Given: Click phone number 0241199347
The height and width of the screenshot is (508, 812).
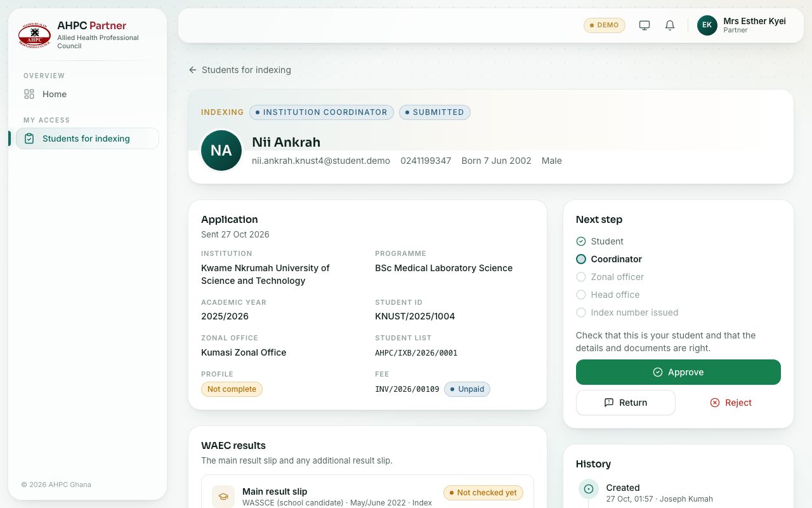Looking at the screenshot, I should [426, 161].
